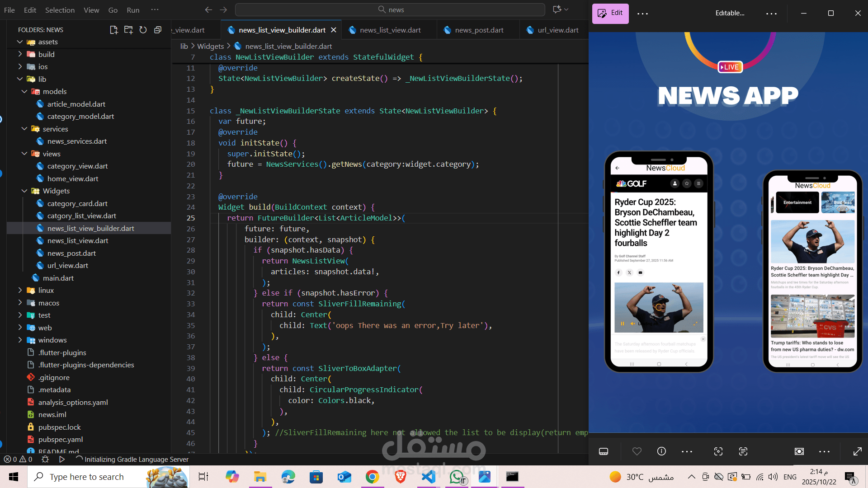The image size is (868, 488).
Task: Expand the macos folder
Action: click(20, 303)
